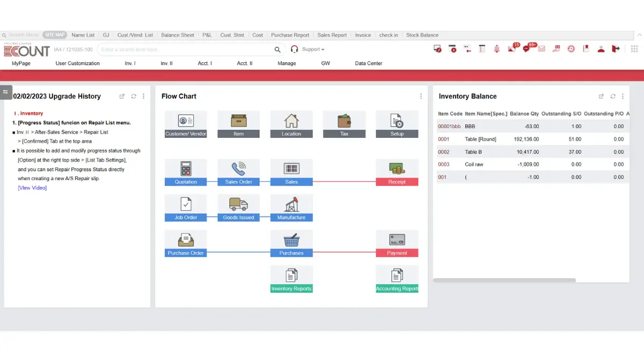Open the Stock Balance shortcut

(x=422, y=35)
